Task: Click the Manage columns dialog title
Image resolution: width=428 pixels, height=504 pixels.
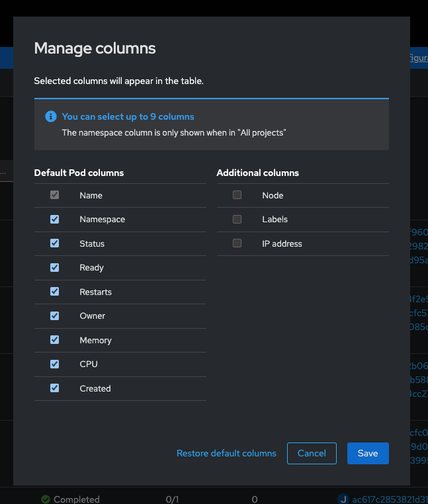Action: 95,48
